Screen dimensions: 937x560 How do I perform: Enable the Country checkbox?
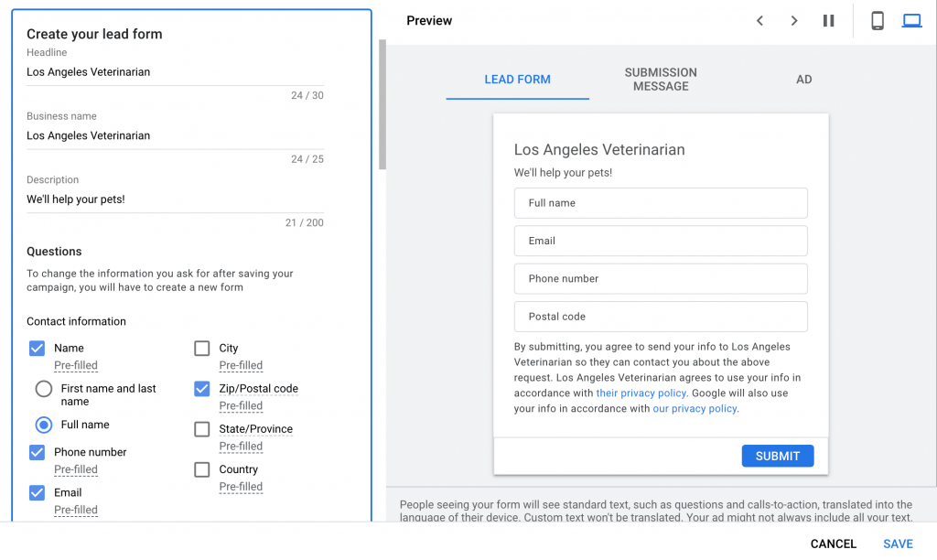pos(202,469)
